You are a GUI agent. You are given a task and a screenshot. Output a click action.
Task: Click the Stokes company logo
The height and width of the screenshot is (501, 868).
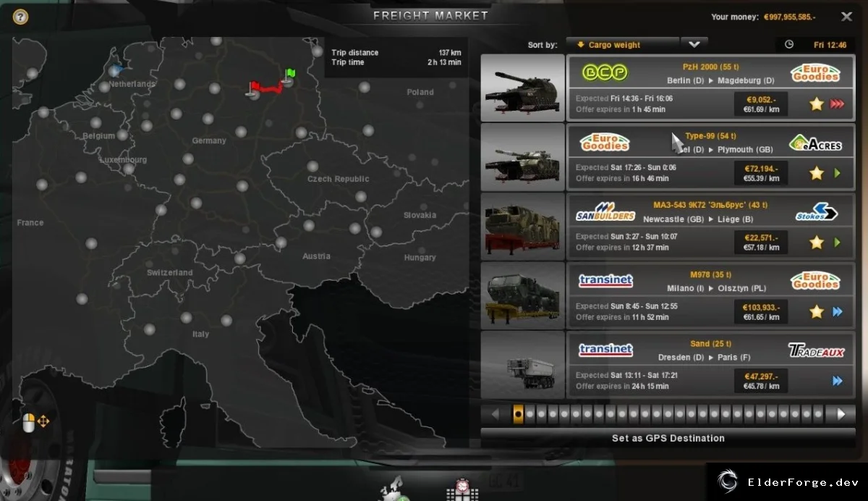pyautogui.click(x=816, y=212)
